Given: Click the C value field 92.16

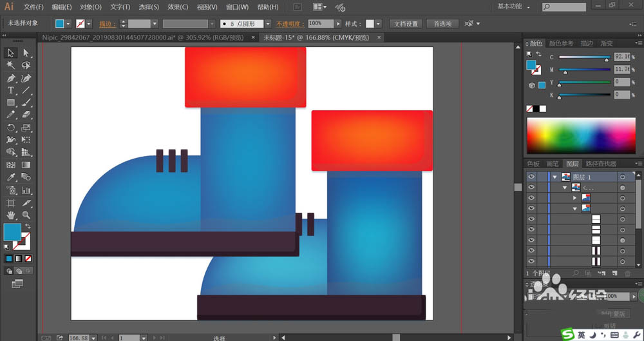Looking at the screenshot, I should pyautogui.click(x=622, y=57).
